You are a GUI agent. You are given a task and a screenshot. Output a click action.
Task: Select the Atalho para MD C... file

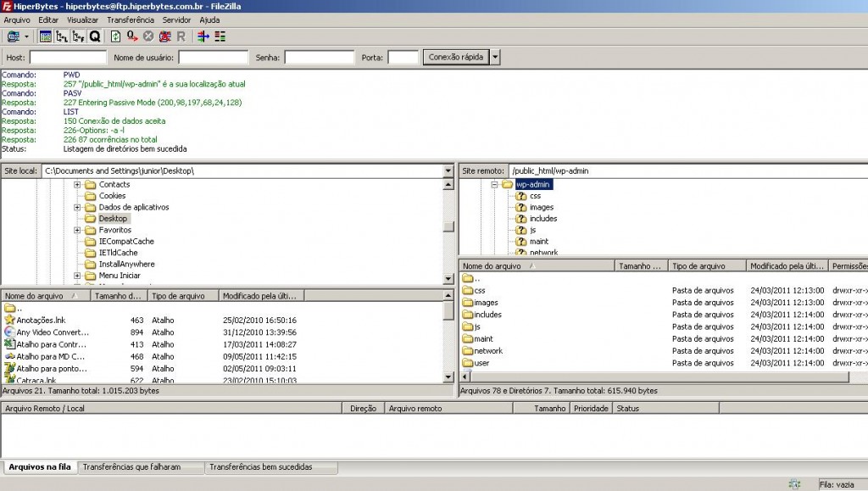click(x=50, y=356)
